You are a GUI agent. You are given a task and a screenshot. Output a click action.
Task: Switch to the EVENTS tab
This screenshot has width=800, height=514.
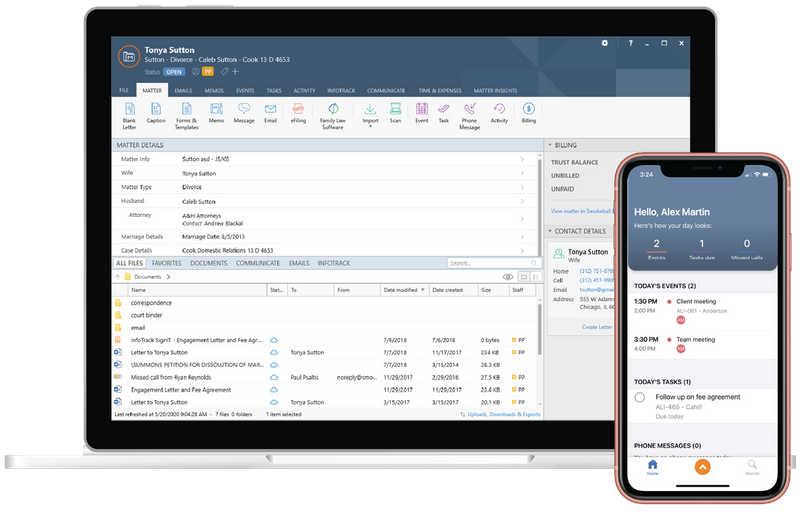[245, 90]
